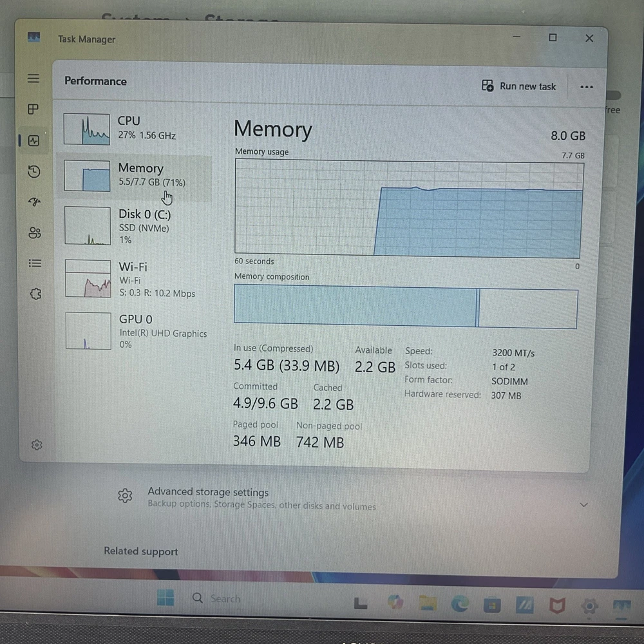Open the Services page icon
This screenshot has height=644, width=644.
pos(35,294)
